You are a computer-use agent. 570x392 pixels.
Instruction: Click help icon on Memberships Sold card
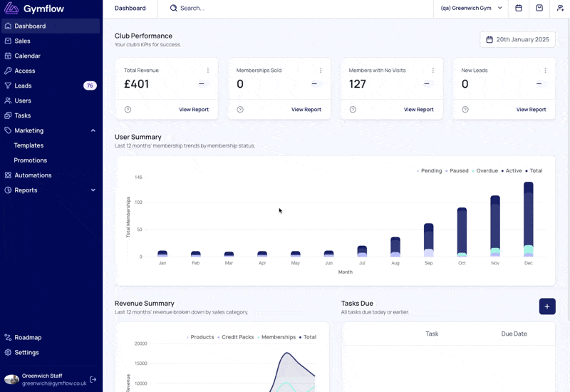(x=240, y=110)
